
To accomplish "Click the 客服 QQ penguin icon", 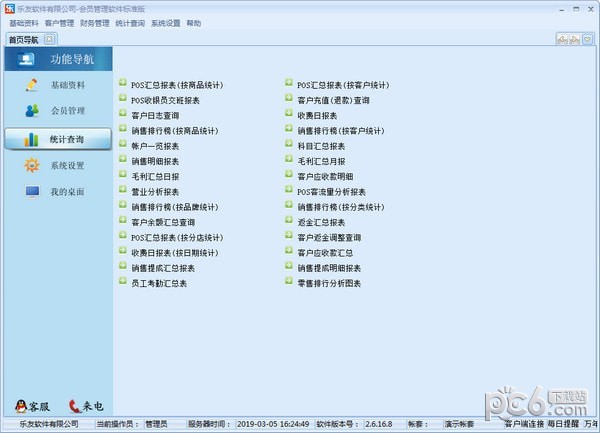I will [31, 405].
